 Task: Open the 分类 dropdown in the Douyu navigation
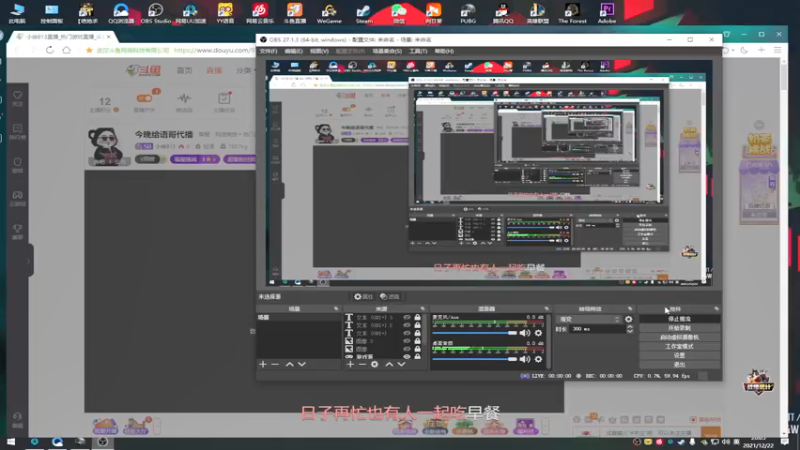(x=245, y=70)
